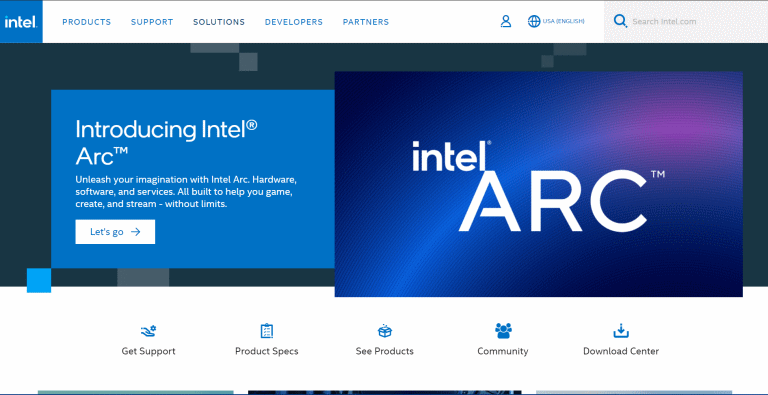Image resolution: width=768 pixels, height=395 pixels.
Task: Click the Intel ARC banner image
Action: coord(539,184)
